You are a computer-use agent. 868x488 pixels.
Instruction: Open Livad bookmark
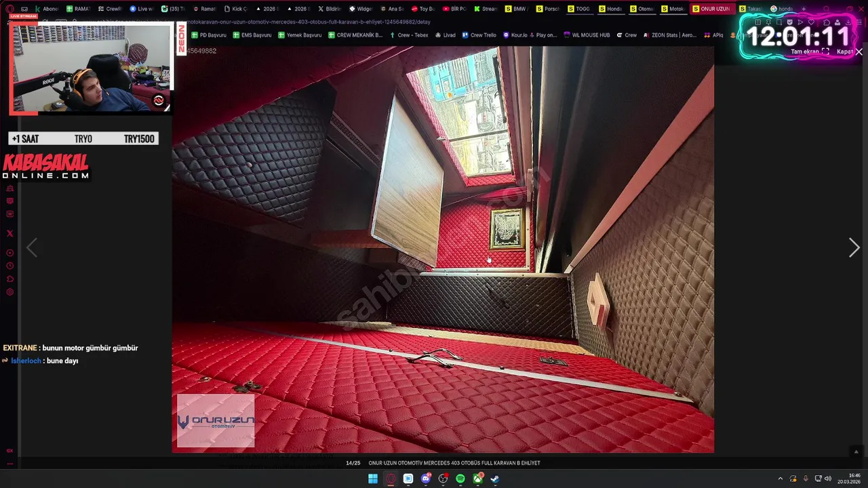pos(445,35)
